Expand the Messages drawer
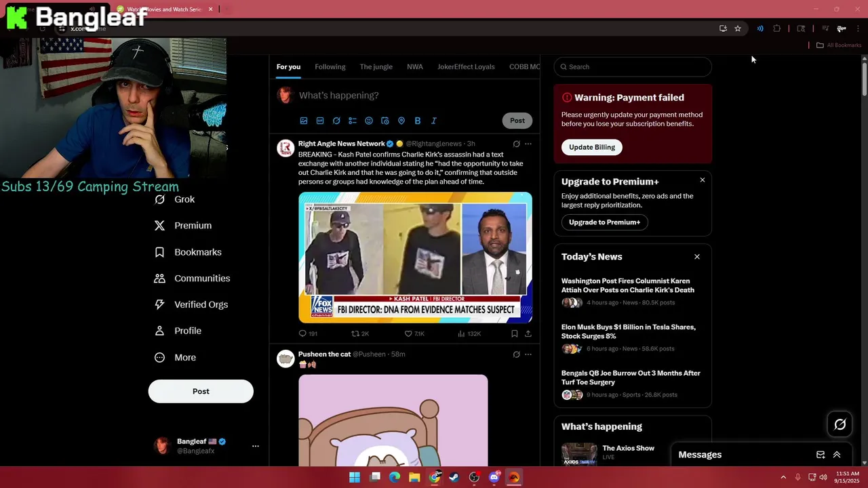 [837, 455]
